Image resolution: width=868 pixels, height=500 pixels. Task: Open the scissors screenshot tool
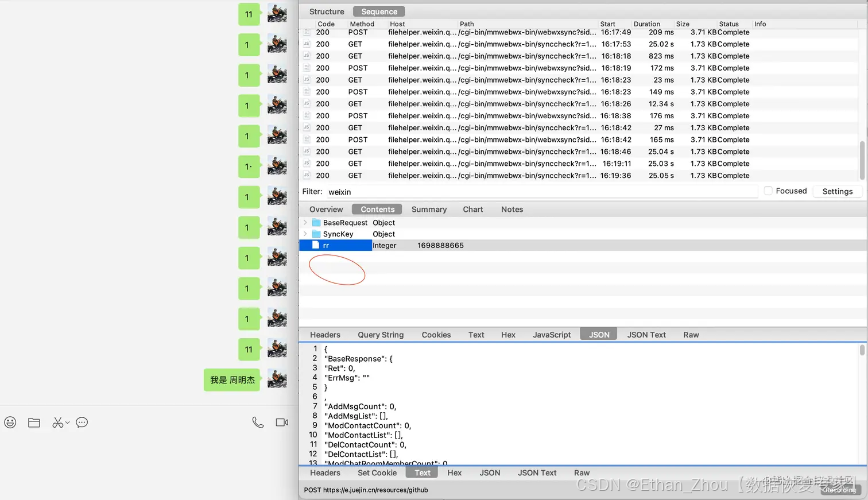tap(57, 423)
